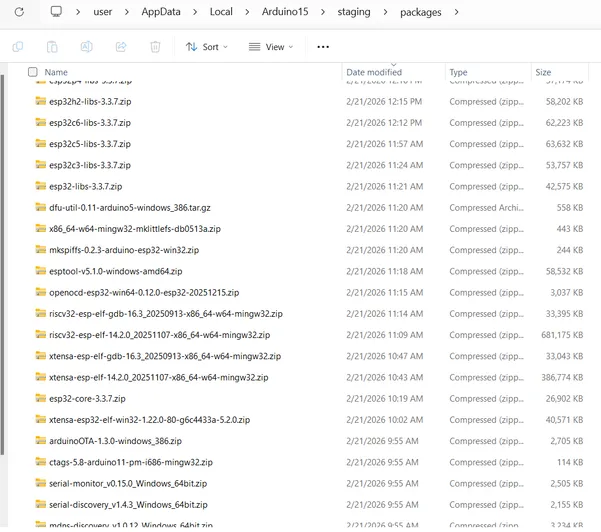Click size value 386,774 KB
Screen dimensions: 601x532
(x=562, y=377)
